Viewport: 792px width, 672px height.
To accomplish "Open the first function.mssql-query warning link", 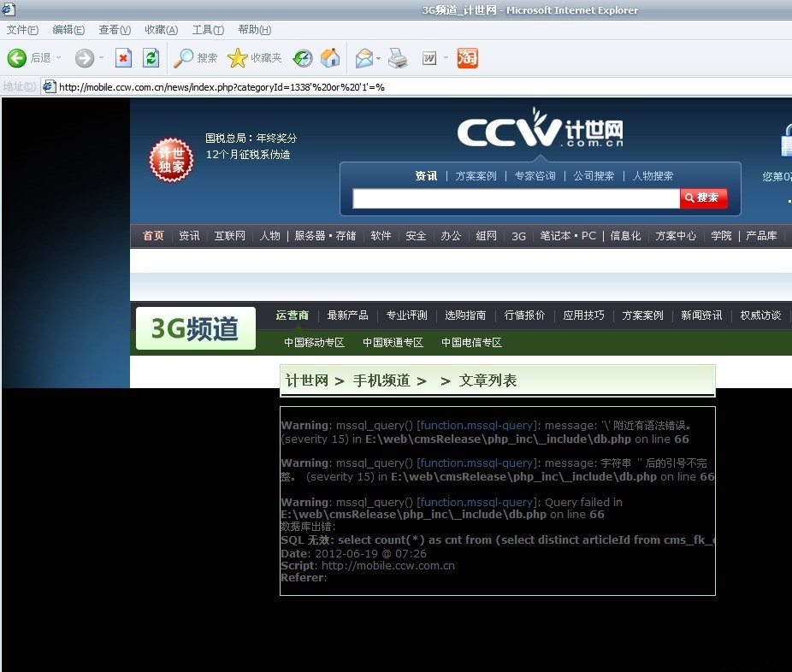I will pos(476,425).
